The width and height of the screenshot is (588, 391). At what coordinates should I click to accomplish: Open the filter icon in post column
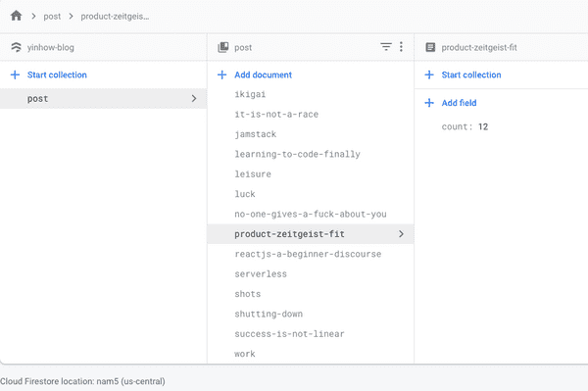point(386,47)
